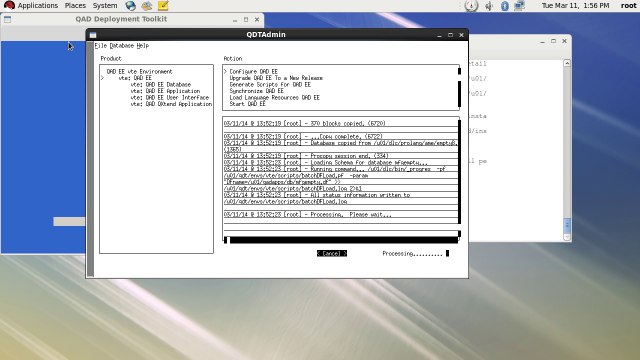The image size is (640, 360).
Task: Click the red hat Applications logo icon
Action: (9, 5)
